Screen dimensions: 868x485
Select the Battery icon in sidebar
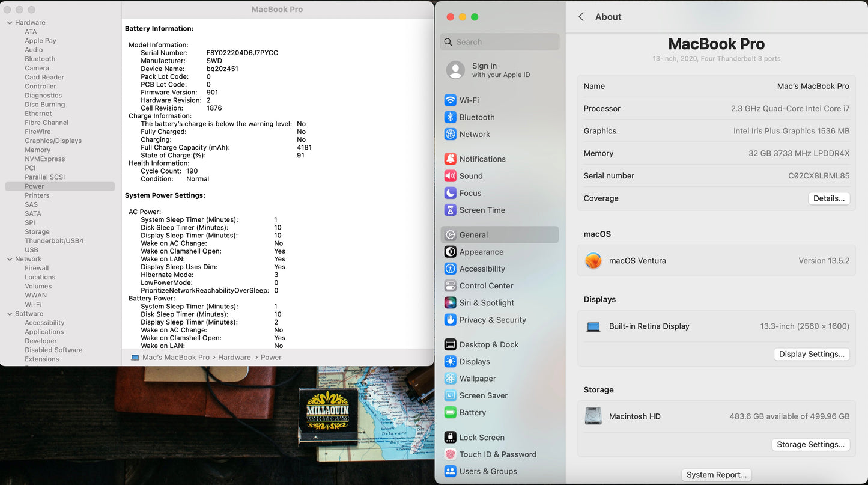tap(450, 413)
